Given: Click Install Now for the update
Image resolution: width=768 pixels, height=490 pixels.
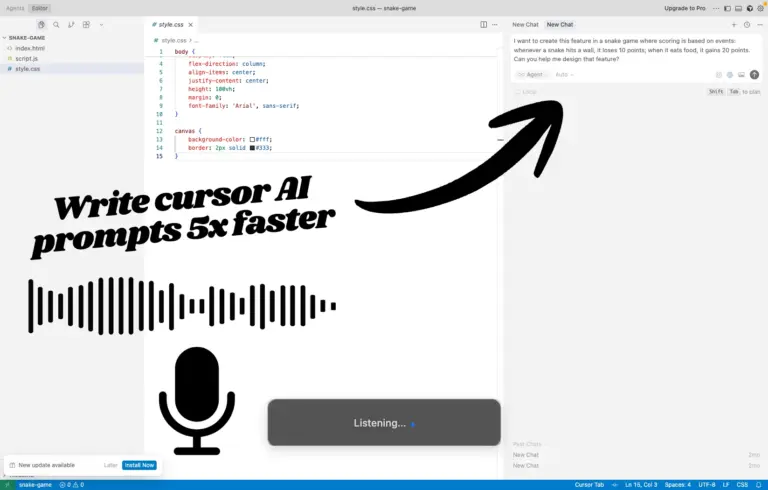Looking at the screenshot, I should 139,465.
